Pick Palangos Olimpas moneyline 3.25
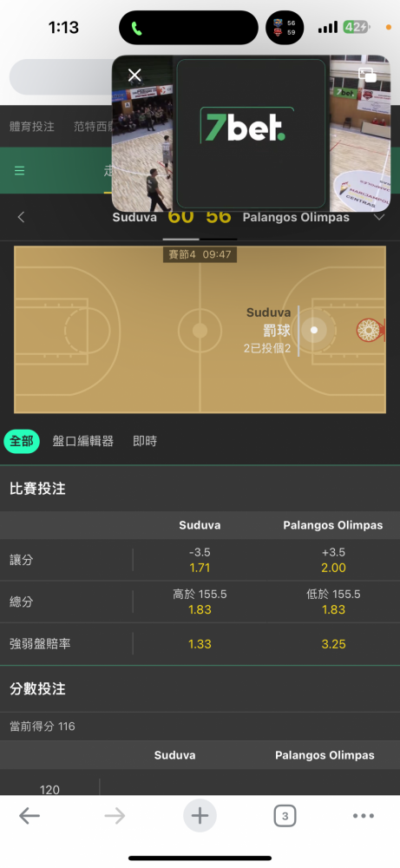Screen dimensions: 400x868 [x=333, y=644]
